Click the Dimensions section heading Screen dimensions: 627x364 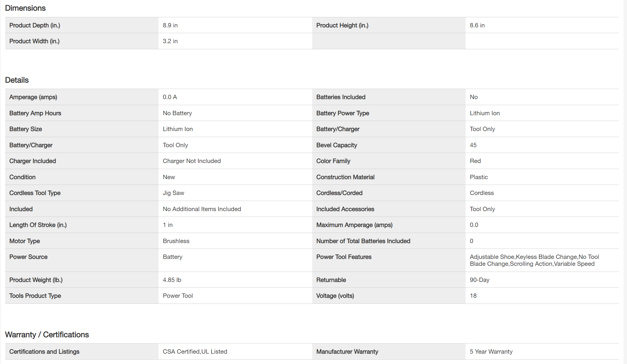[25, 8]
